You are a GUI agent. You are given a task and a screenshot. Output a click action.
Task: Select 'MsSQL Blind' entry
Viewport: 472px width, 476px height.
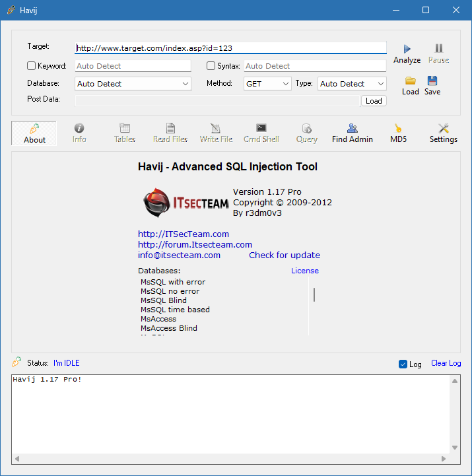click(163, 300)
